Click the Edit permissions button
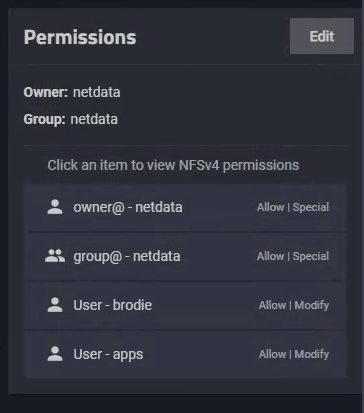Image resolution: width=364 pixels, height=413 pixels. pyautogui.click(x=322, y=36)
